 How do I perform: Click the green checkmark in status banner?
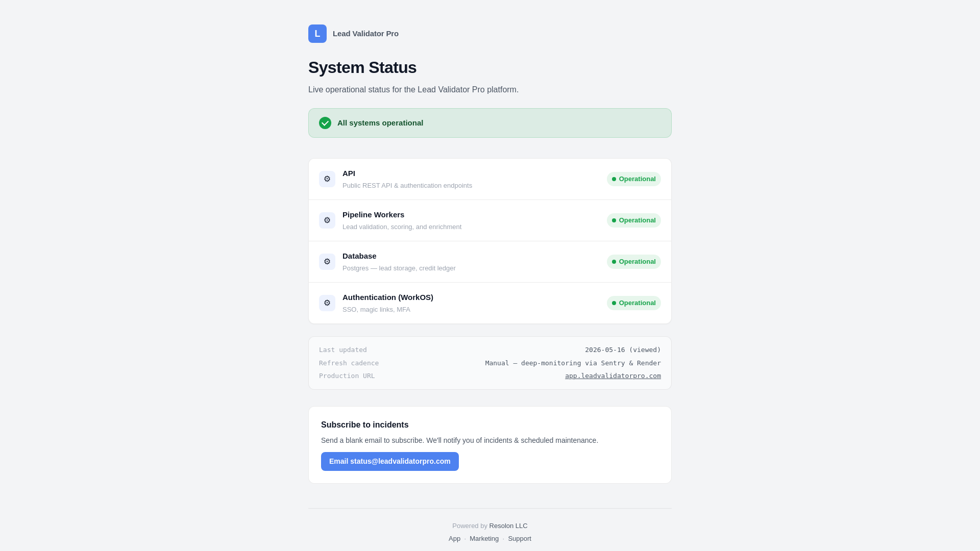tap(325, 123)
